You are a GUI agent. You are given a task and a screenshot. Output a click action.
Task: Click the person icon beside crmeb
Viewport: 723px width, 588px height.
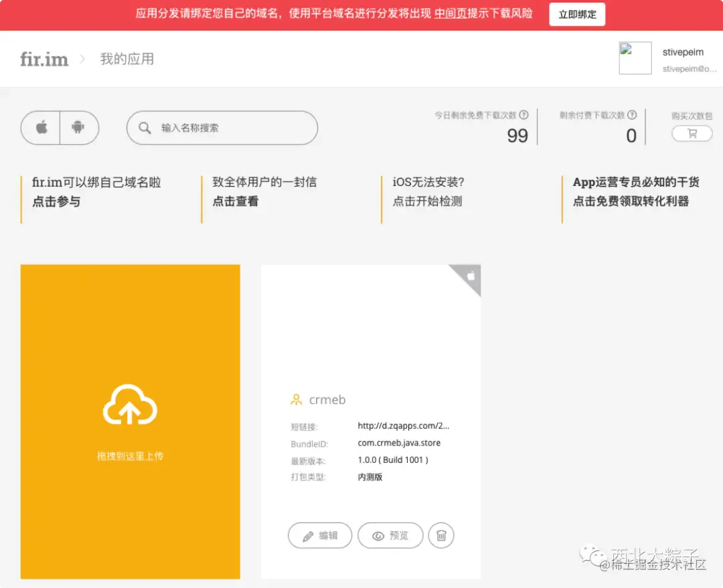click(x=296, y=399)
